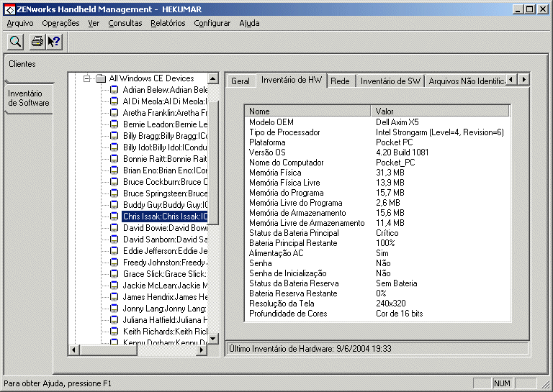
Task: Click device icon beside Adrian Belew
Action: (x=114, y=90)
